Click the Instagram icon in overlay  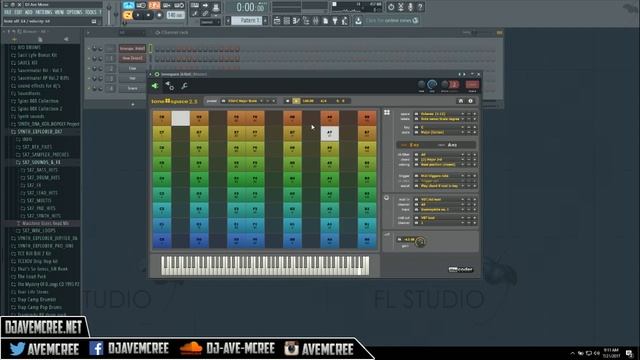point(291,349)
